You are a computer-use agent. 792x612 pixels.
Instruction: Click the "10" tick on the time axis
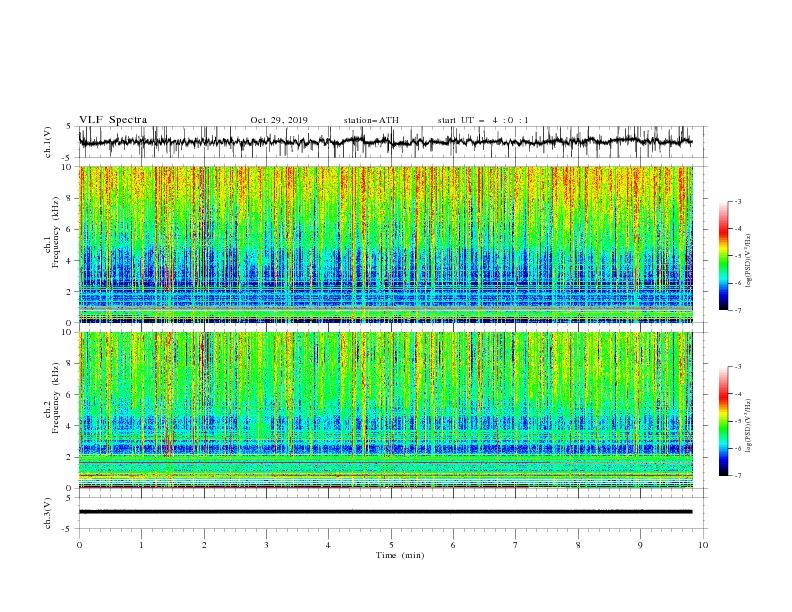tap(703, 545)
